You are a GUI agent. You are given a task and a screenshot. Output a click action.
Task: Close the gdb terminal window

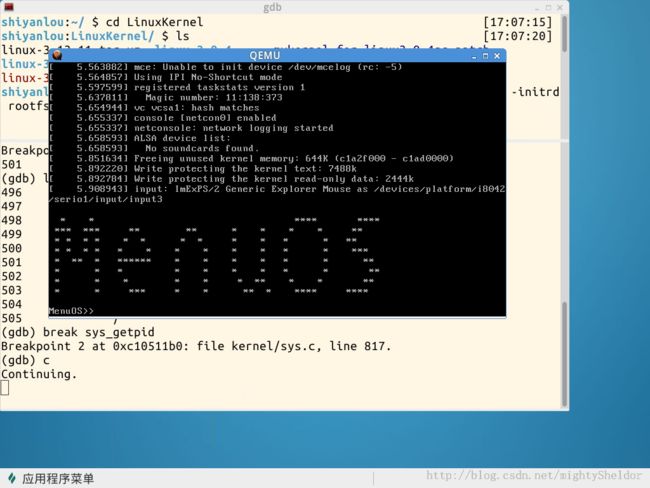(560, 7)
